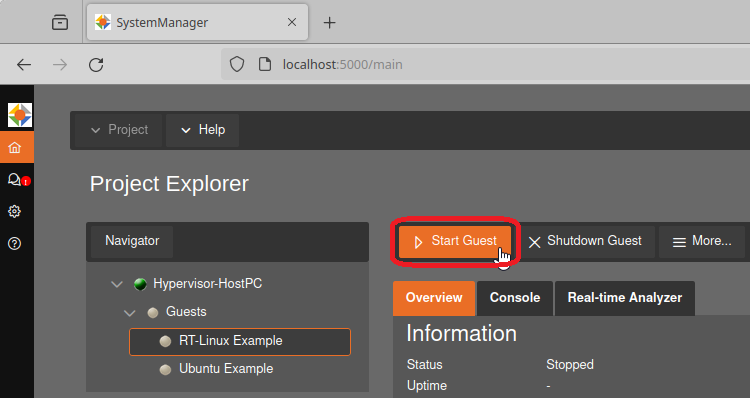750x398 pixels.
Task: Switch to the Real-time Analyzer tab
Action: (x=625, y=298)
